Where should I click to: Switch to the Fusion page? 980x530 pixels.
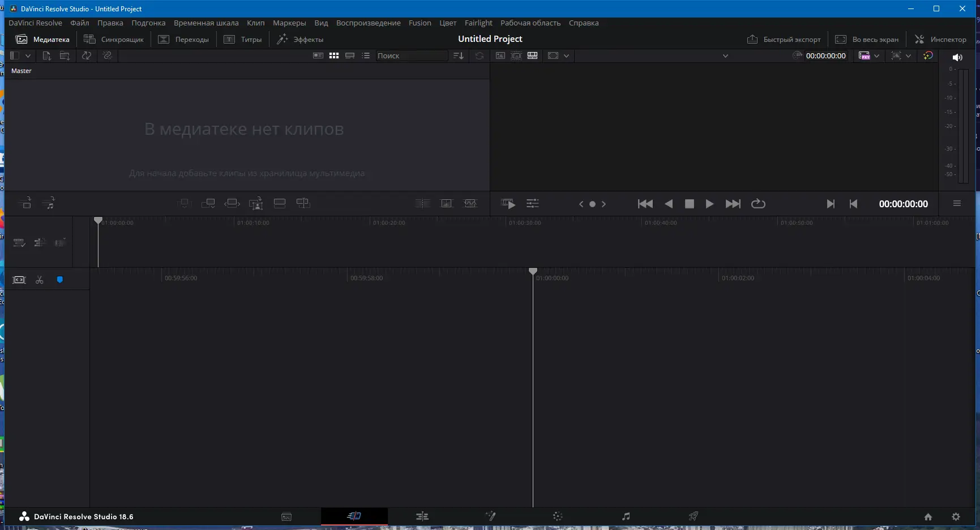click(x=490, y=516)
